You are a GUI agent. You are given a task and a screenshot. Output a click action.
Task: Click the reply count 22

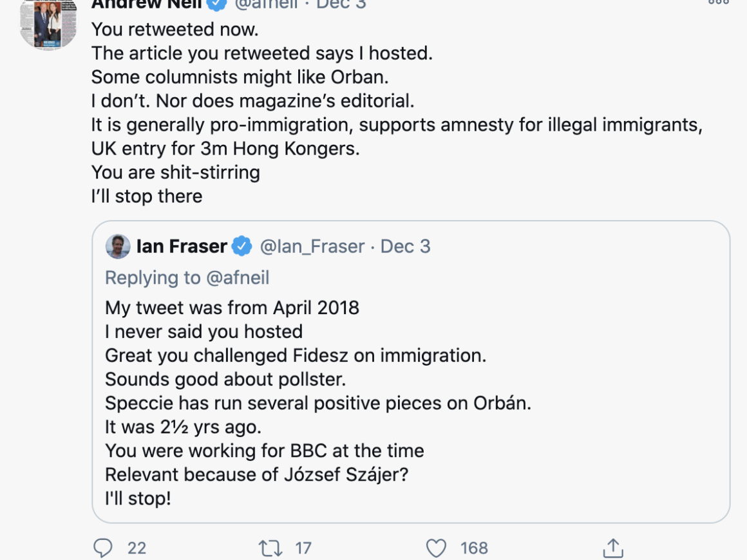[137, 548]
